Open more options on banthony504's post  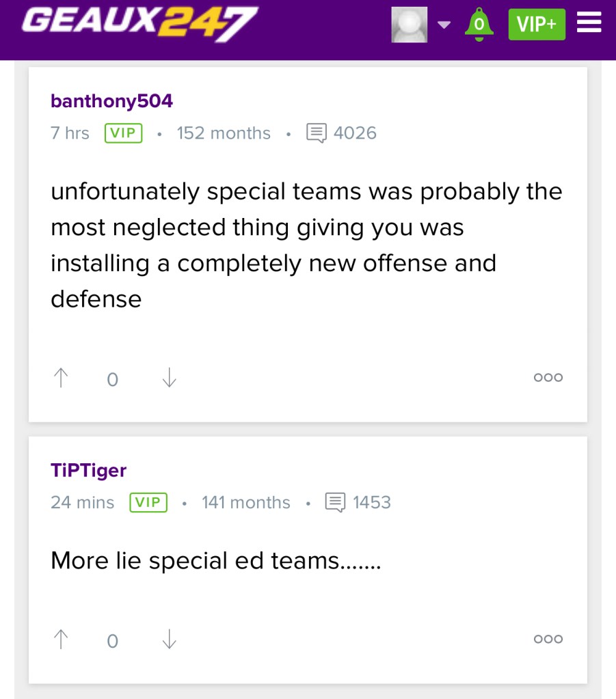click(x=548, y=378)
